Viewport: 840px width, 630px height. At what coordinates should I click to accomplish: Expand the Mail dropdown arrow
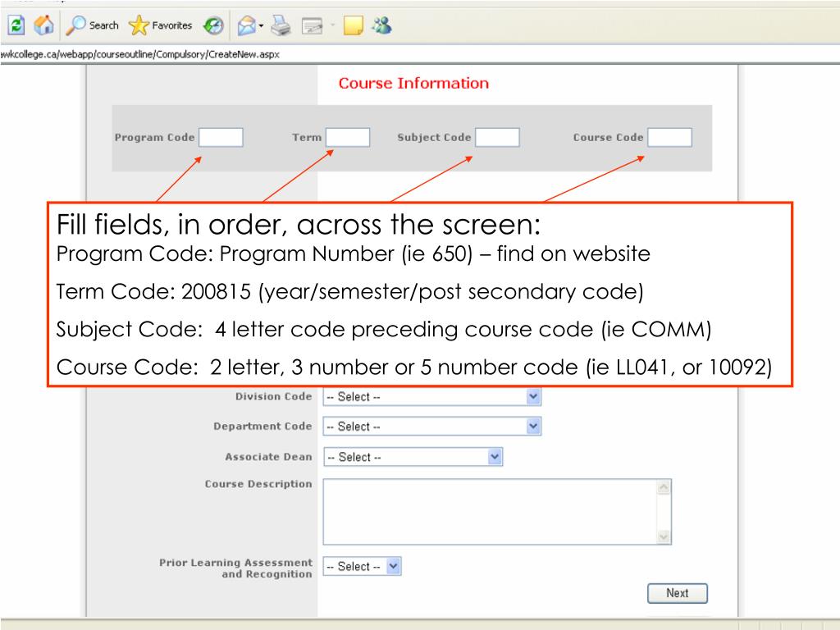(262, 25)
